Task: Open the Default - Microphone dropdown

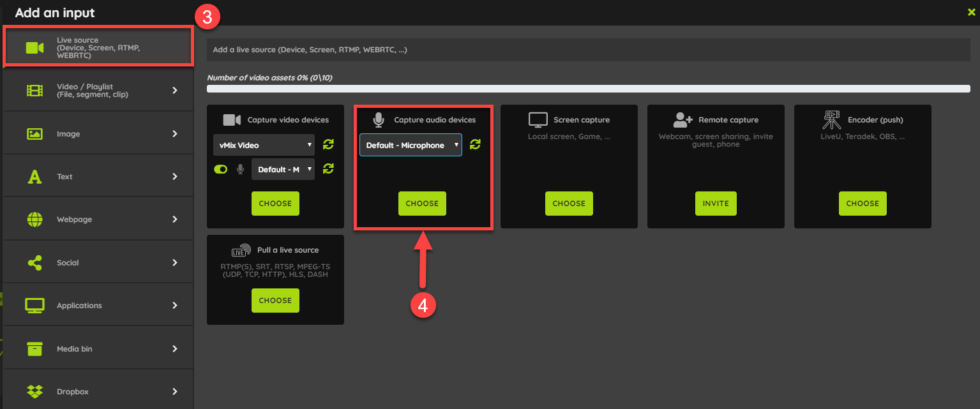Action: tap(411, 145)
